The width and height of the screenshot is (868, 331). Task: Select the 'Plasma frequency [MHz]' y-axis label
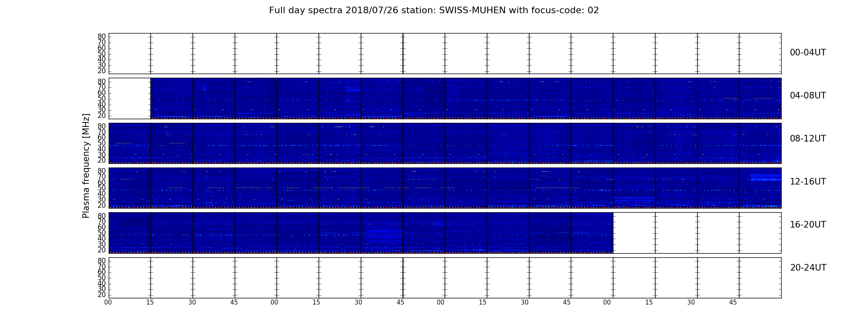86,165
